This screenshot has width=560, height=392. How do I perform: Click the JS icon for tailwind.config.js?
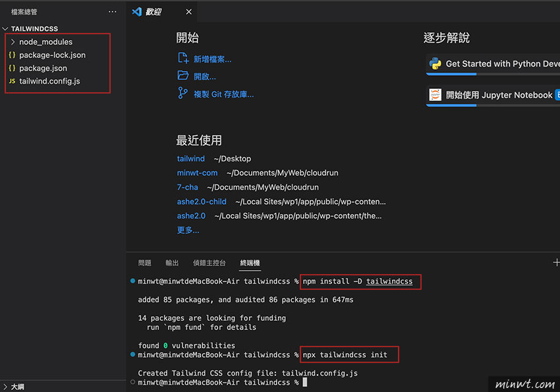tap(12, 81)
